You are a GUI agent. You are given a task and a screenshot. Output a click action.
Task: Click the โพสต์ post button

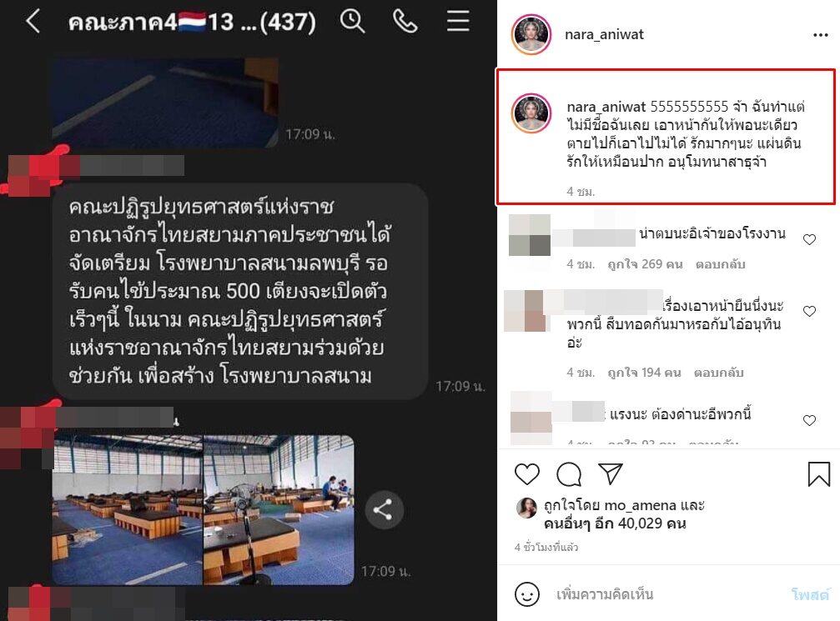tap(810, 594)
